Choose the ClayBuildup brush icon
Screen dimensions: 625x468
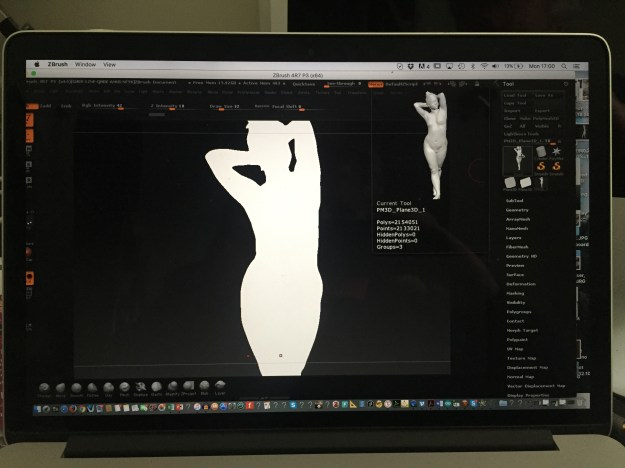pyautogui.click(x=92, y=387)
